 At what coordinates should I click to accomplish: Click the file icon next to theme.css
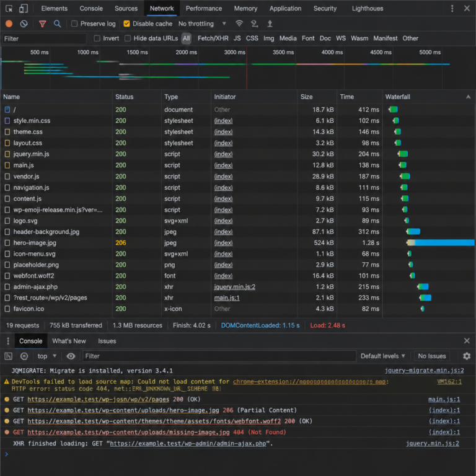(x=7, y=132)
